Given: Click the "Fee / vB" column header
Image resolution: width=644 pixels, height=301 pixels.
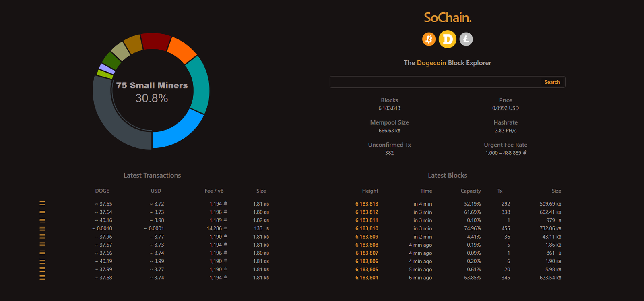Looking at the screenshot, I should (x=214, y=191).
